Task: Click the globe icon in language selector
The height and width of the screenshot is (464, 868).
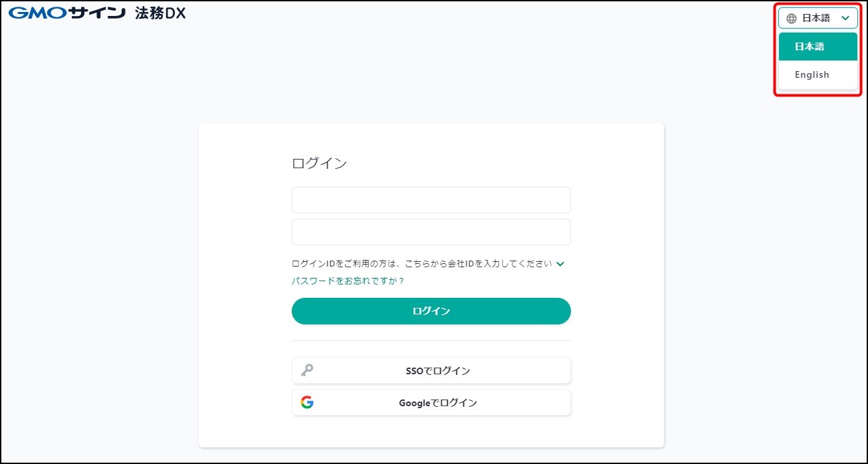Action: 791,19
